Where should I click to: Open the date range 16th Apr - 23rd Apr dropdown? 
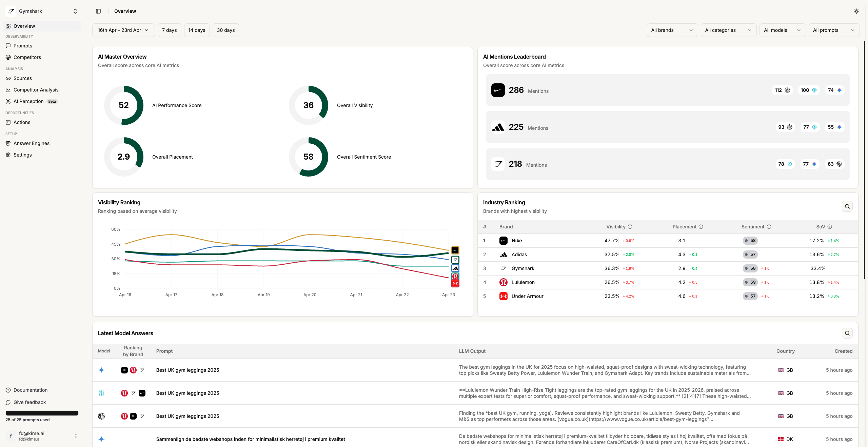click(123, 30)
